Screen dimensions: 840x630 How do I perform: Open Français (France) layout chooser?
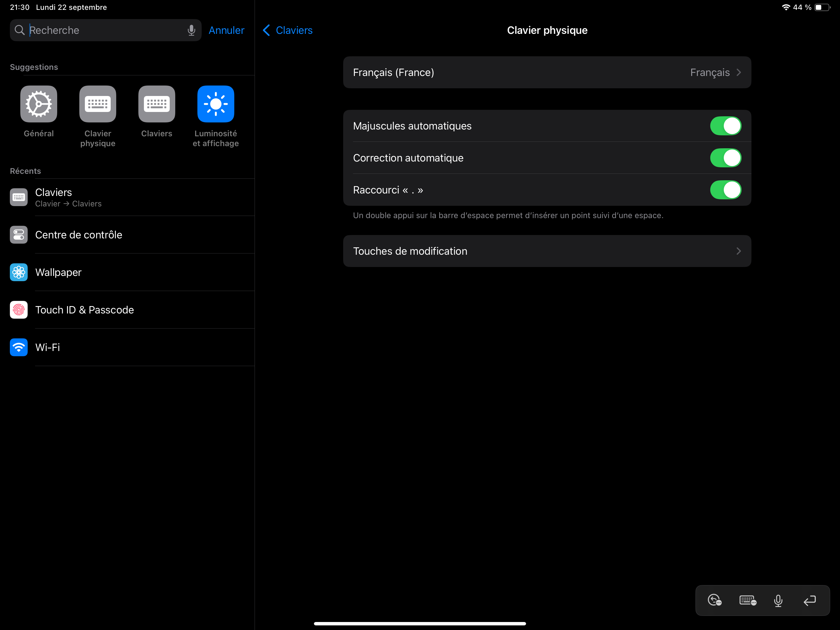[547, 73]
